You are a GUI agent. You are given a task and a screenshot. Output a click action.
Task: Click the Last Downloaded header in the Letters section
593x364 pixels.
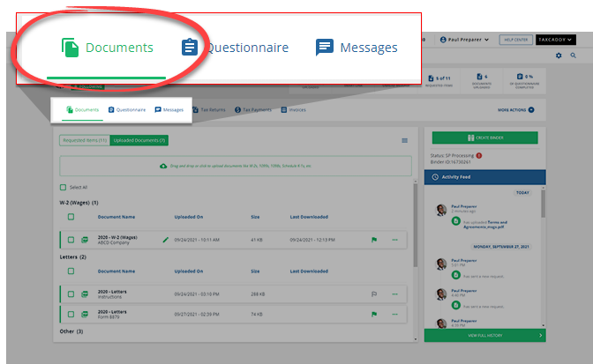click(309, 271)
